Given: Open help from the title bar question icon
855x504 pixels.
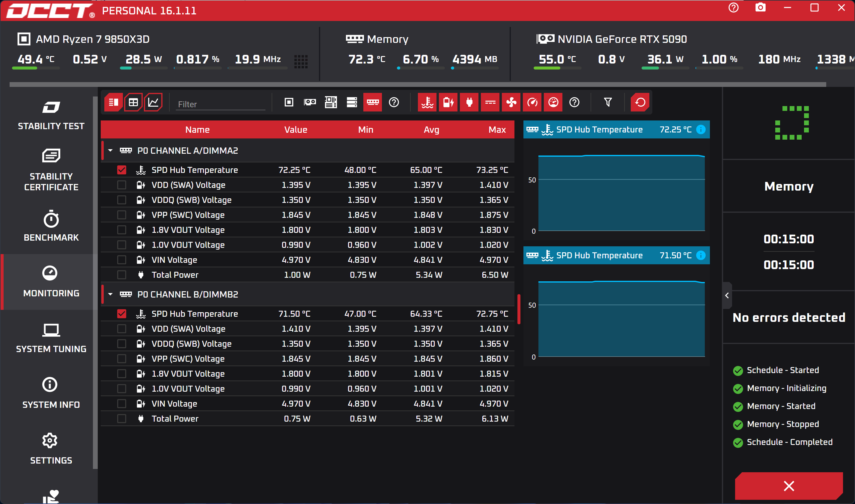Looking at the screenshot, I should (734, 7).
